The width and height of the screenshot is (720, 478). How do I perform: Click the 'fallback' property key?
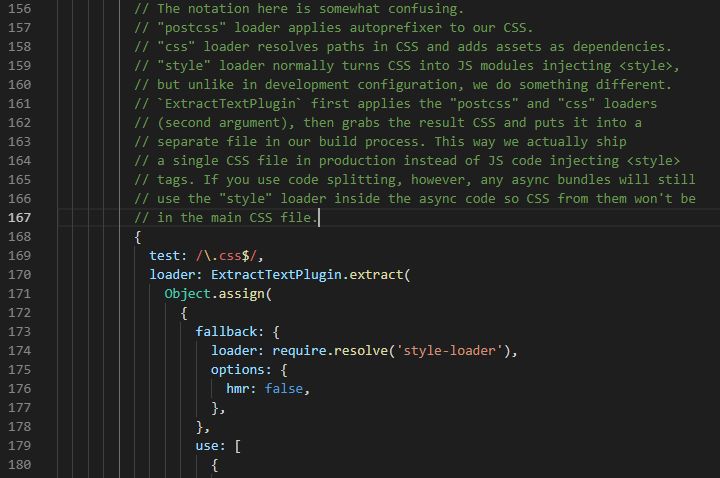(226, 332)
